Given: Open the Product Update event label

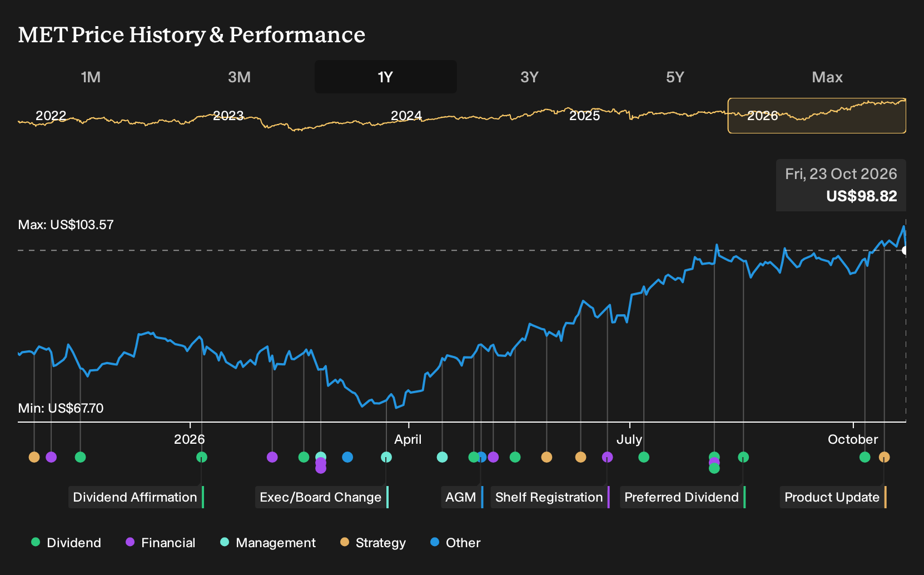Looking at the screenshot, I should pos(833,497).
